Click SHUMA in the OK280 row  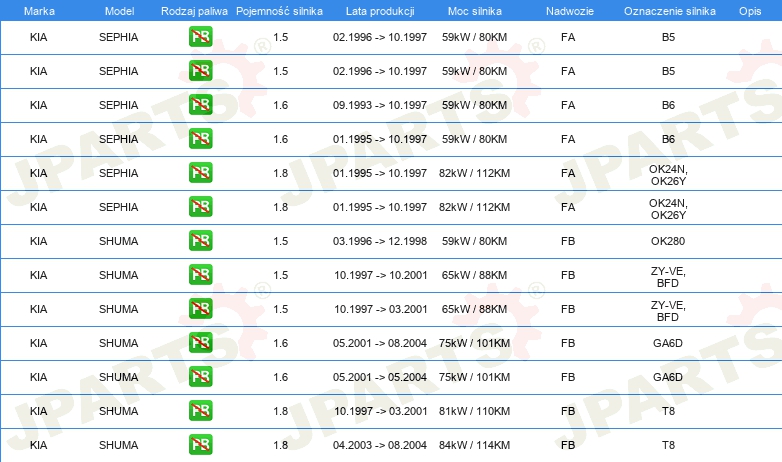pos(118,241)
